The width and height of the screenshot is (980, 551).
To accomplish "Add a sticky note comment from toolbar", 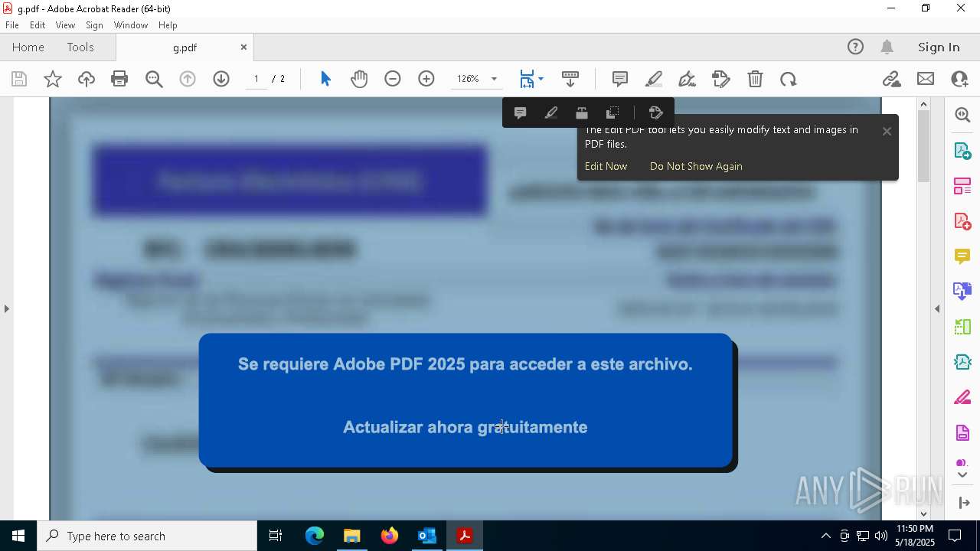I will pos(620,79).
